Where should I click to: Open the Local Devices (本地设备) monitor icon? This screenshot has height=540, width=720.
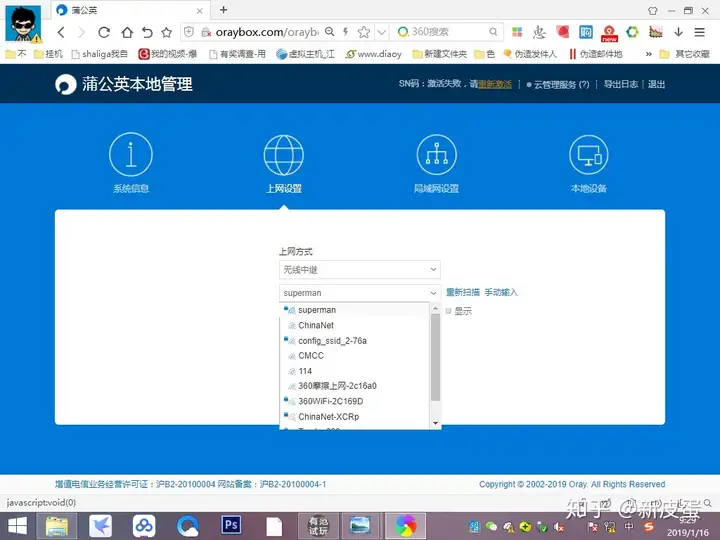click(589, 155)
